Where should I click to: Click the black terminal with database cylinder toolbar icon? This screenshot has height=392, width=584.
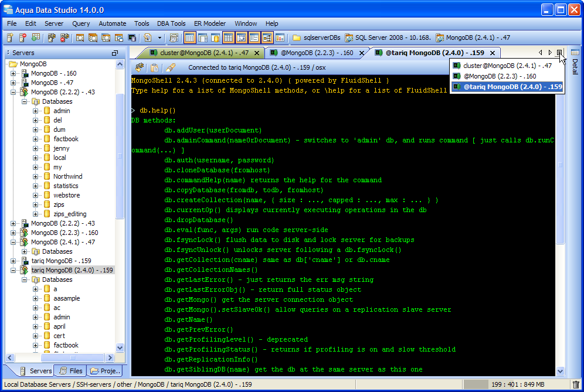(131, 38)
